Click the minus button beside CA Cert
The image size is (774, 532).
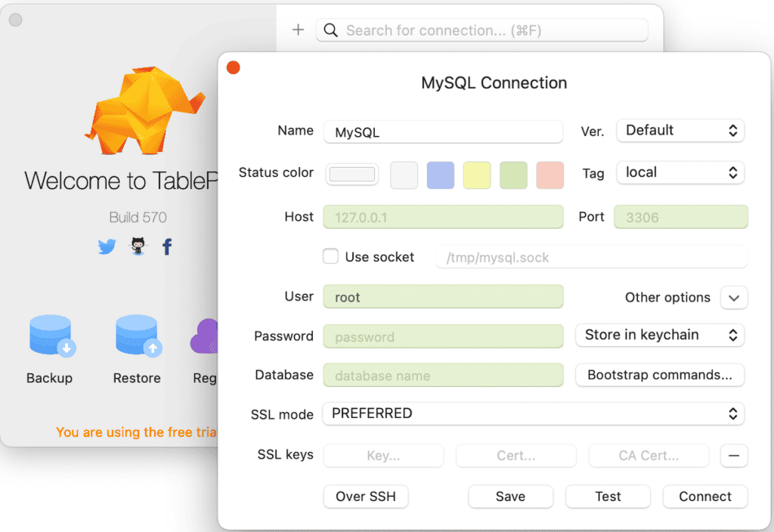tap(734, 456)
